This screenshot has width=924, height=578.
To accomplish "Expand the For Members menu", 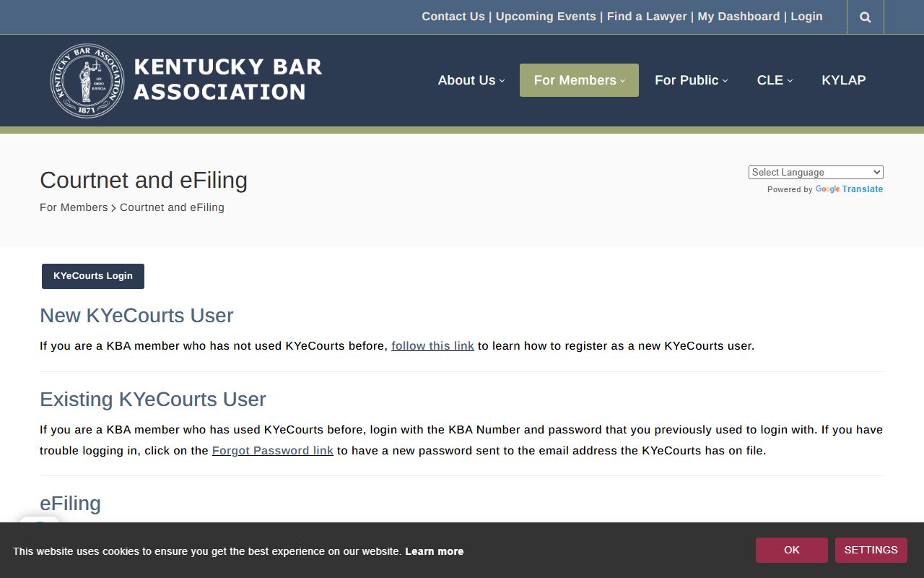I will click(579, 80).
